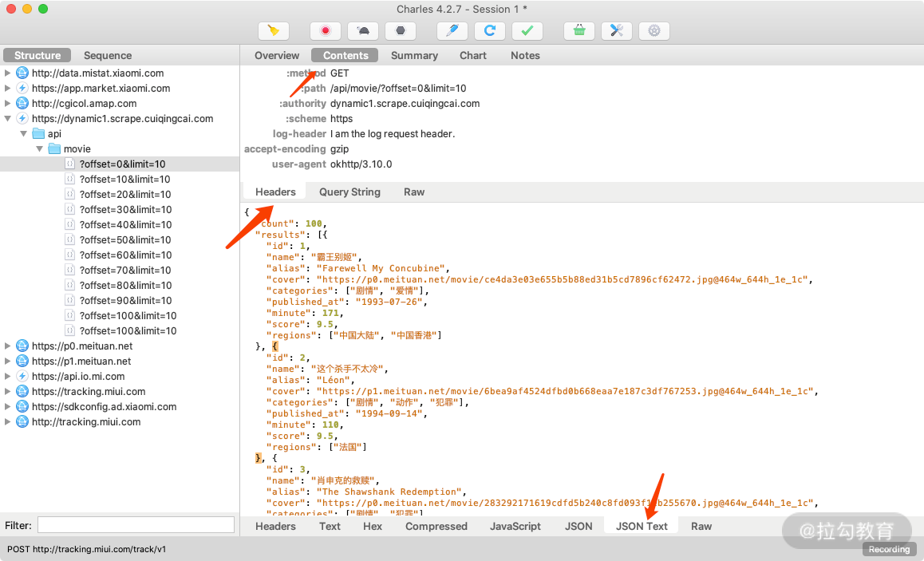Select the request Raw tab

414,192
